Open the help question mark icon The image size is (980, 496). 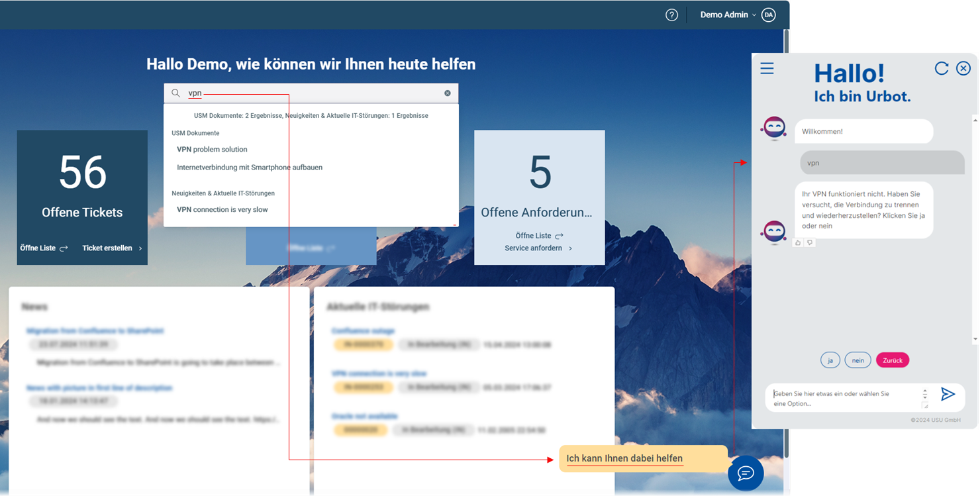point(671,15)
